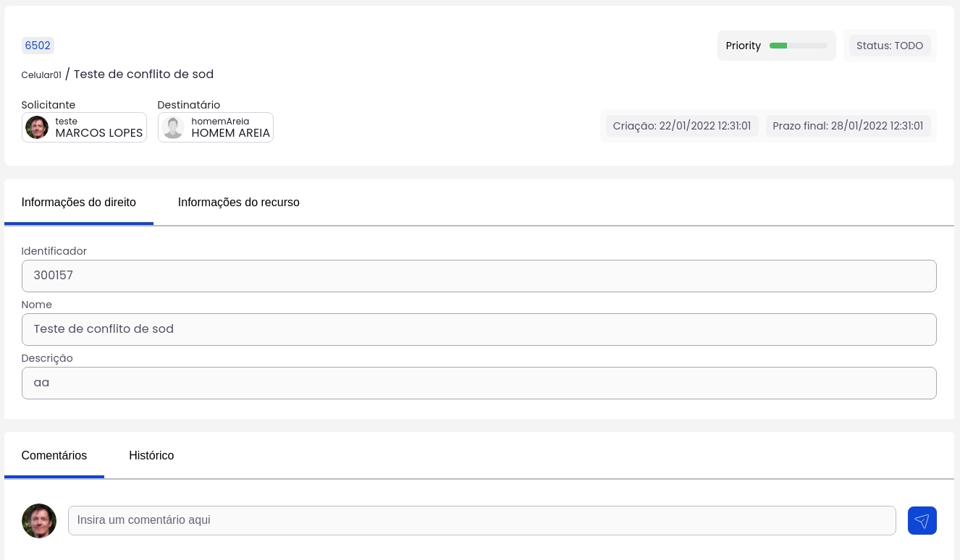Click the send comment paper plane icon
Screen dimensions: 960x560
coord(922,521)
